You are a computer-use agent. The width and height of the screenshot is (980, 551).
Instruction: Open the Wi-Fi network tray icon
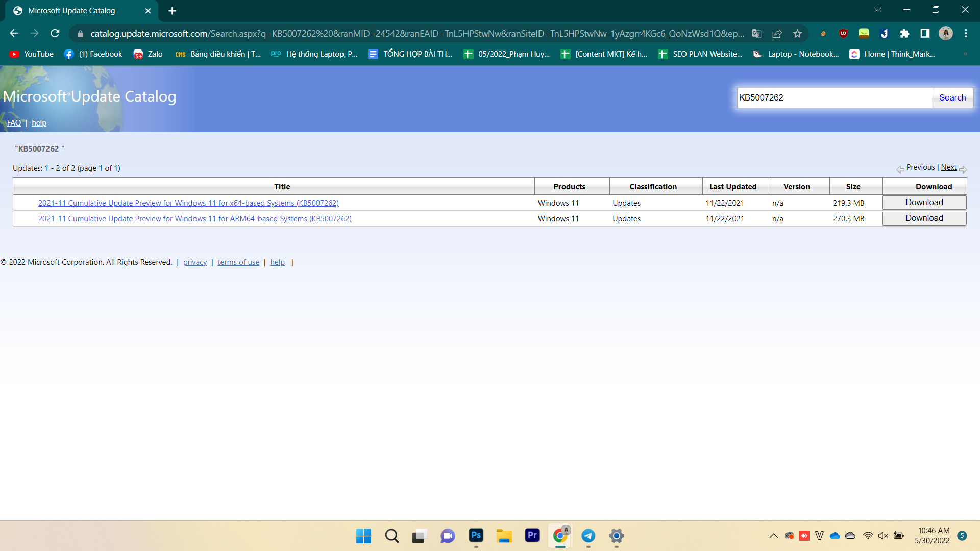[868, 536]
